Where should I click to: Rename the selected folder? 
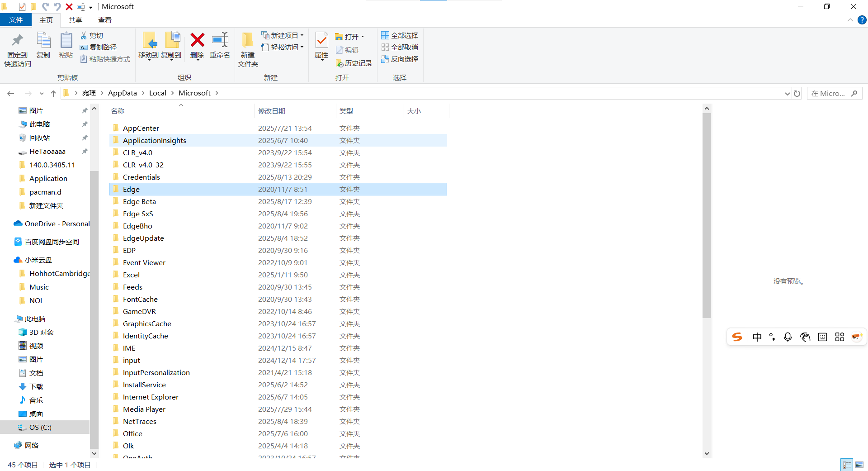click(220, 46)
